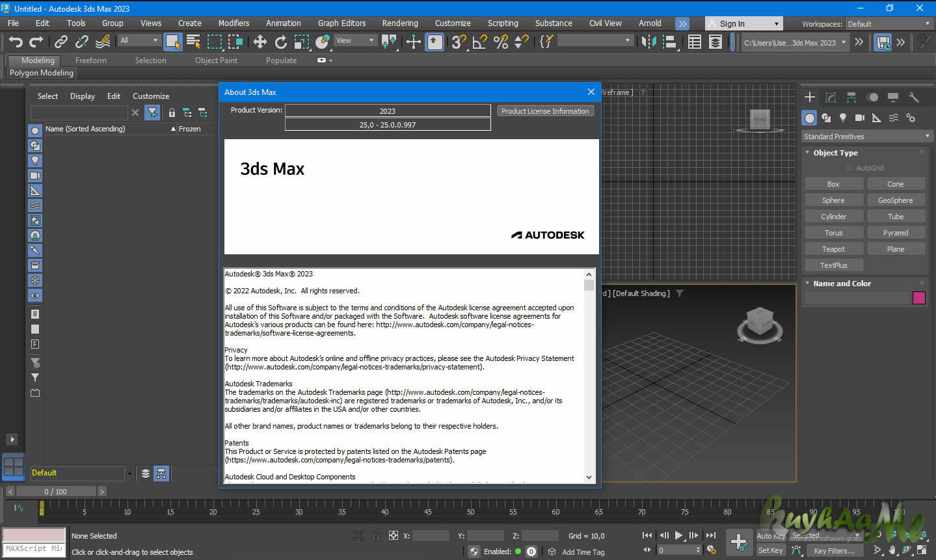Click the 0 / 100 time slider
The image size is (936, 560).
click(56, 492)
